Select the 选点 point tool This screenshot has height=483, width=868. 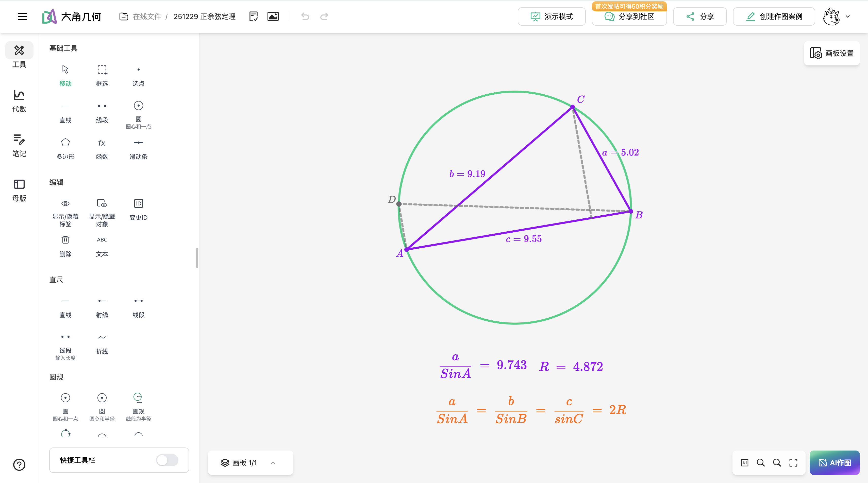click(x=138, y=76)
